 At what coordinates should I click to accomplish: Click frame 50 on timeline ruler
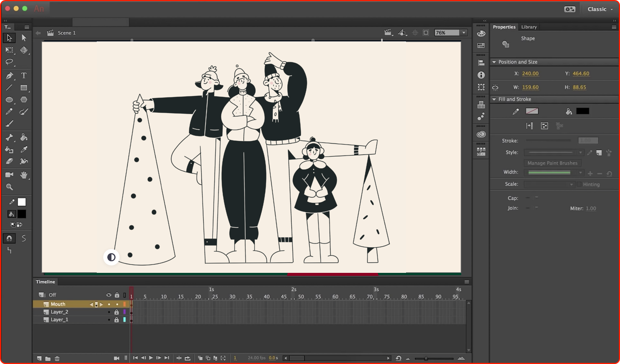301,297
